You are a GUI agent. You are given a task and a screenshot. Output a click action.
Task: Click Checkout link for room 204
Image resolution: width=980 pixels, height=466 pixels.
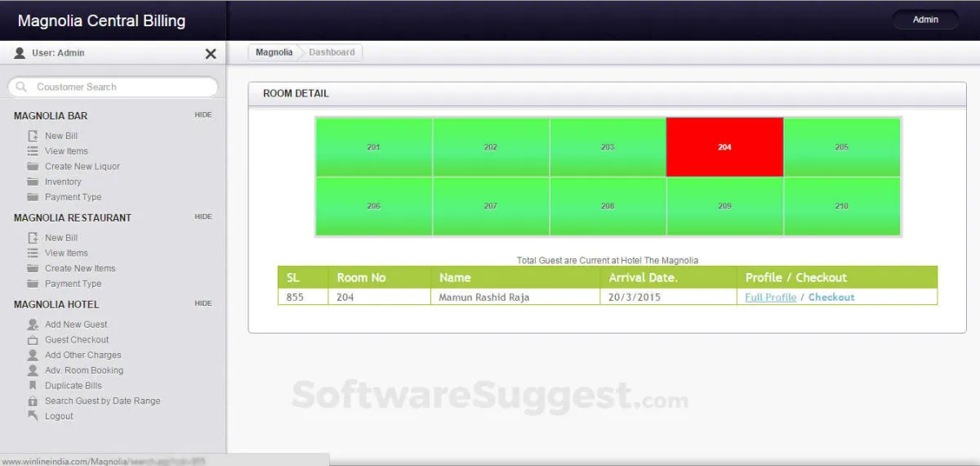831,298
